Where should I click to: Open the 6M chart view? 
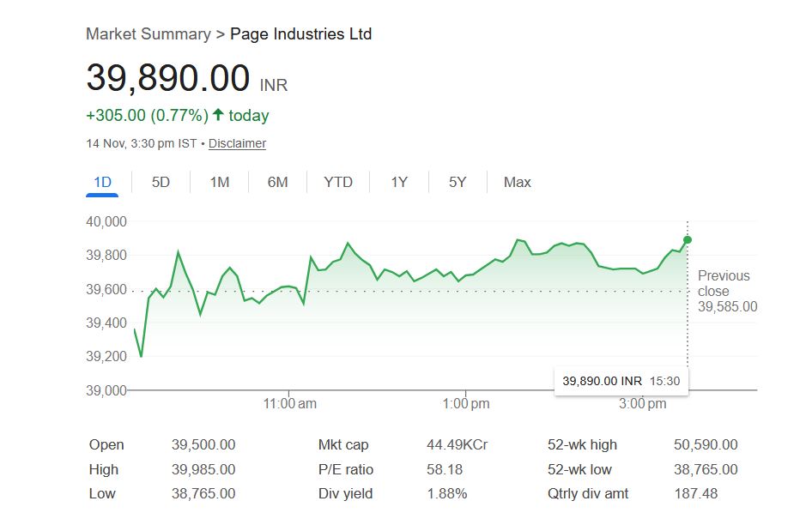click(x=277, y=182)
